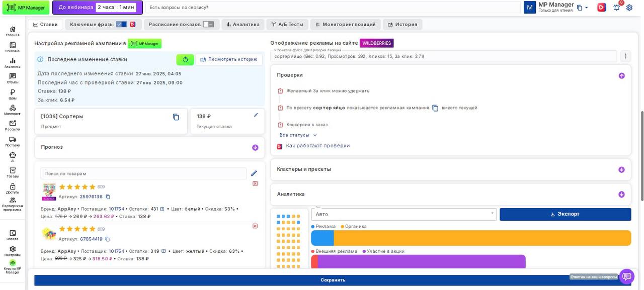Remove the first product with red X
The height and width of the screenshot is (290, 644).
(x=255, y=183)
